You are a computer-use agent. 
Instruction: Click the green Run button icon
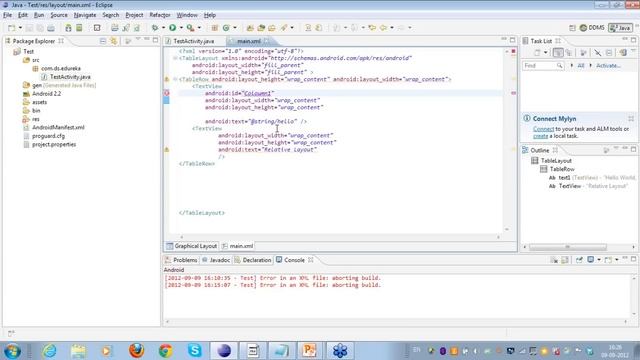point(173,28)
